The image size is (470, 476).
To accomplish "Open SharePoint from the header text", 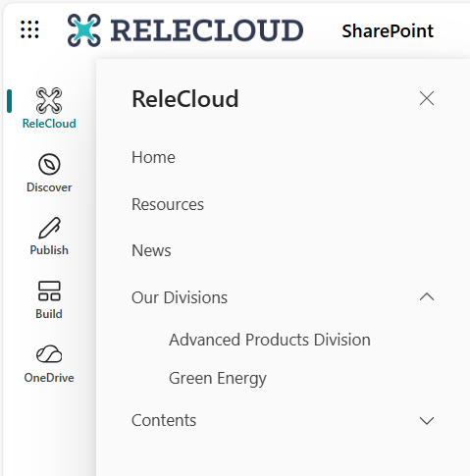I will click(388, 31).
